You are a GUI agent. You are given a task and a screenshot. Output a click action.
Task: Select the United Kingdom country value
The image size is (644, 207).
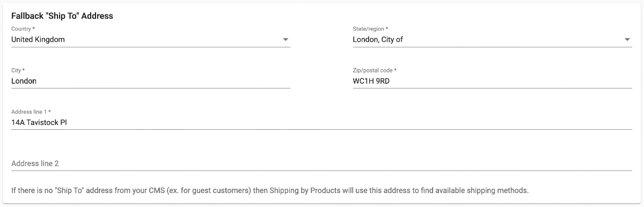click(x=38, y=39)
